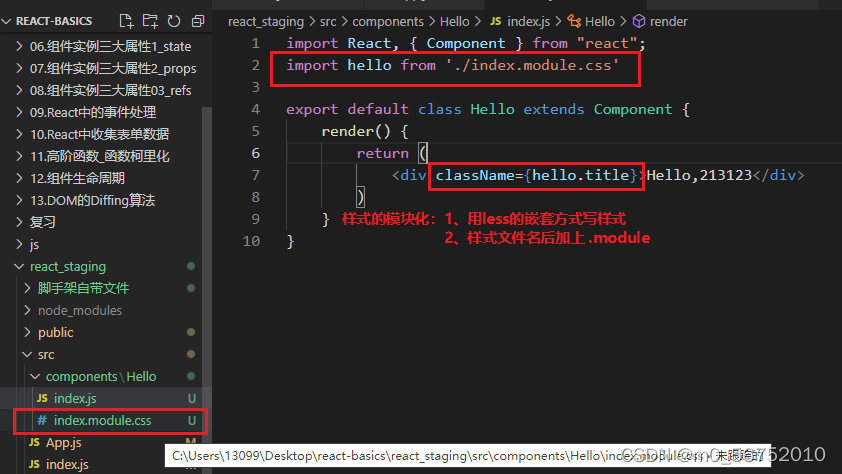Viewport: 842px width, 474px height.
Task: Refresh the explorer file tree
Action: 174,21
